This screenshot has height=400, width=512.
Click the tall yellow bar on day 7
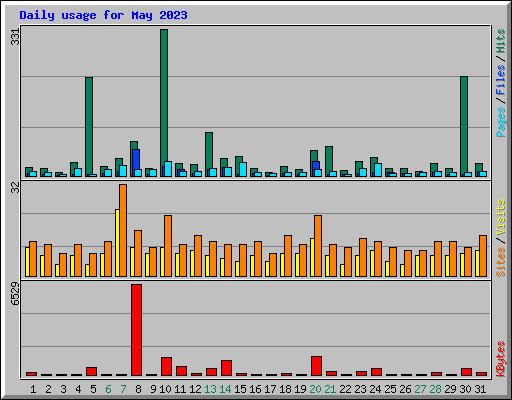[x=117, y=243]
